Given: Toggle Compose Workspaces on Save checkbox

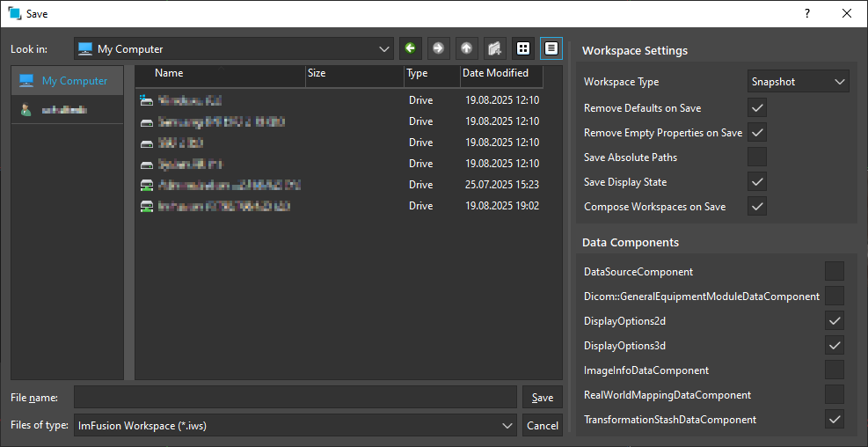Looking at the screenshot, I should pyautogui.click(x=756, y=207).
